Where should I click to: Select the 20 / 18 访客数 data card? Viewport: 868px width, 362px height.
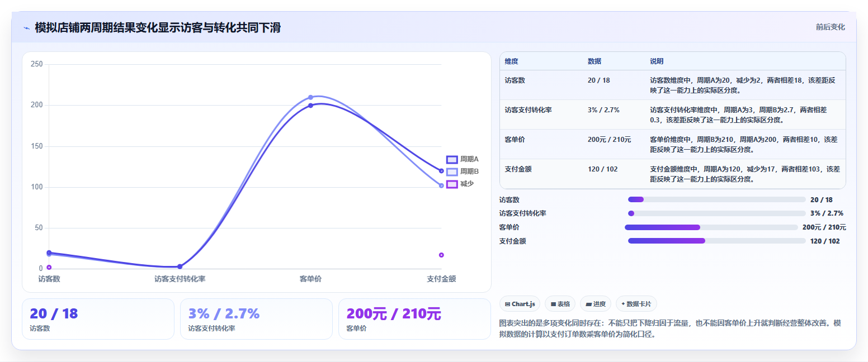point(98,319)
